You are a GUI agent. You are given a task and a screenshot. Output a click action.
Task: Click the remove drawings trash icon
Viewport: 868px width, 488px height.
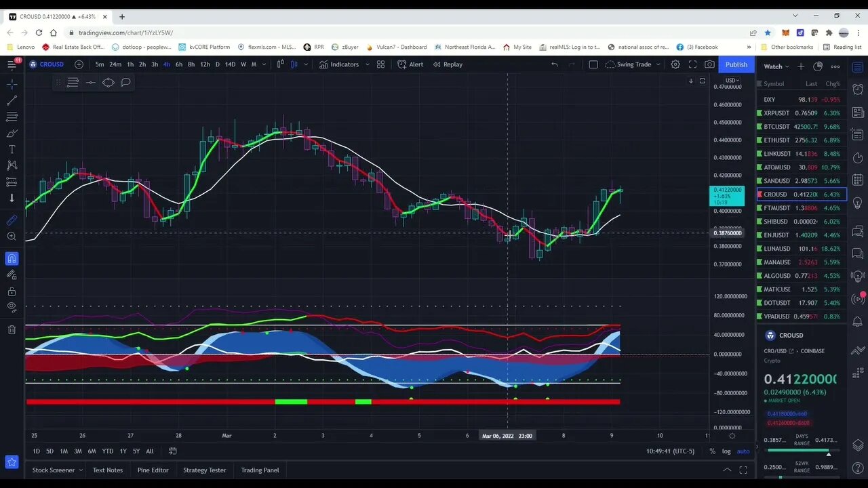click(12, 330)
